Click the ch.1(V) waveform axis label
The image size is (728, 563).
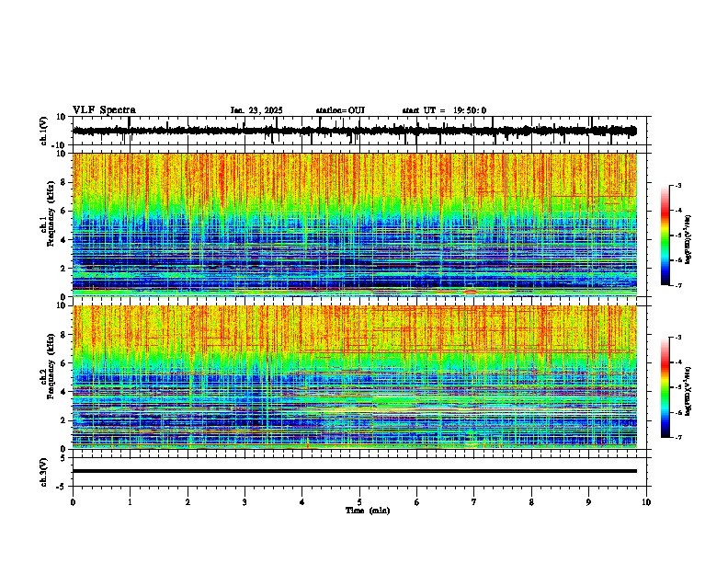pos(44,132)
